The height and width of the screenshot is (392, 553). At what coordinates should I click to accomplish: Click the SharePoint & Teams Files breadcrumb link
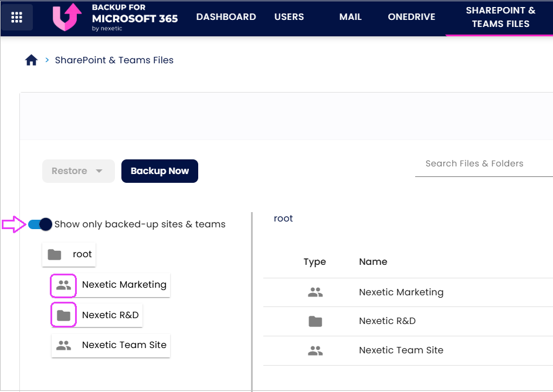[114, 60]
